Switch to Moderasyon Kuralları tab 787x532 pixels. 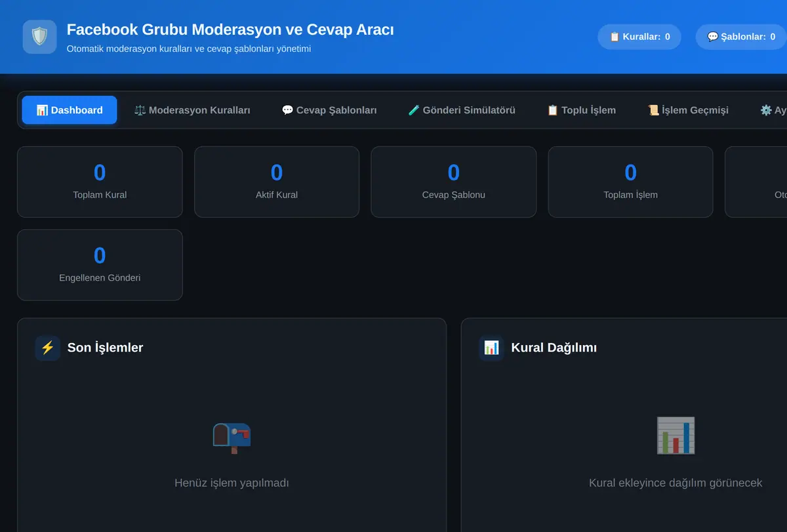click(x=192, y=110)
